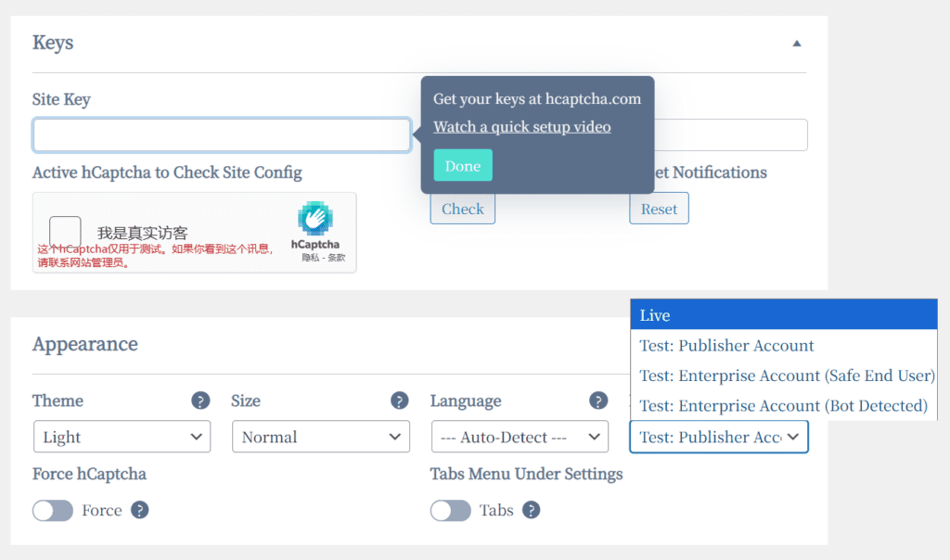Expand the Language Auto-Detect dropdown

520,437
